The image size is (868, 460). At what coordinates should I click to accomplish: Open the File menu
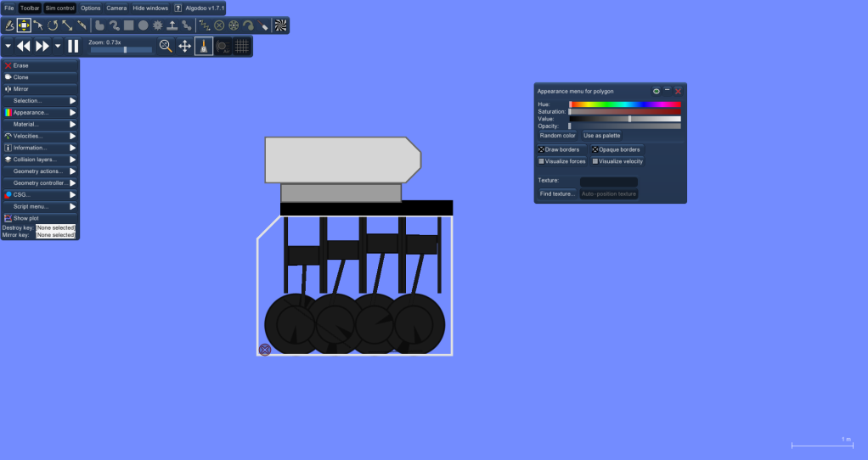[9, 8]
